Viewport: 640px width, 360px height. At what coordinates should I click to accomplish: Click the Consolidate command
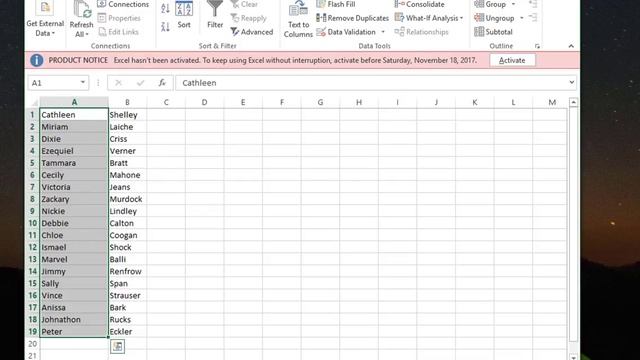pos(419,4)
